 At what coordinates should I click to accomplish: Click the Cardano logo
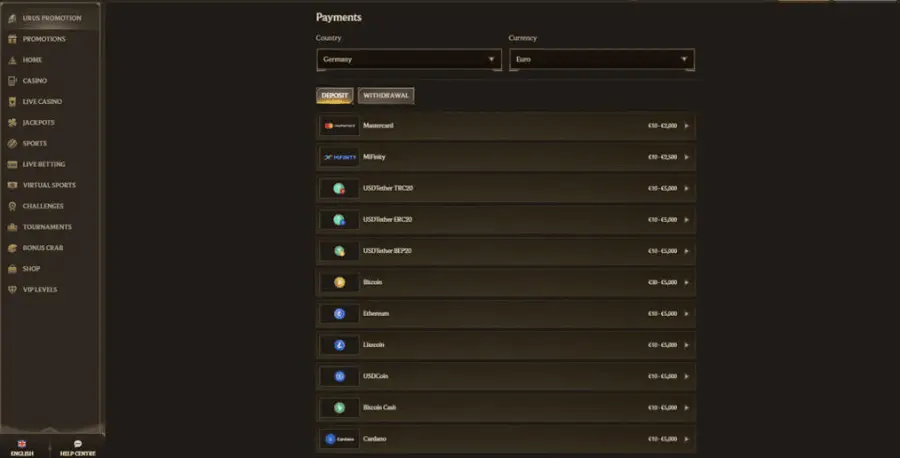coord(339,439)
